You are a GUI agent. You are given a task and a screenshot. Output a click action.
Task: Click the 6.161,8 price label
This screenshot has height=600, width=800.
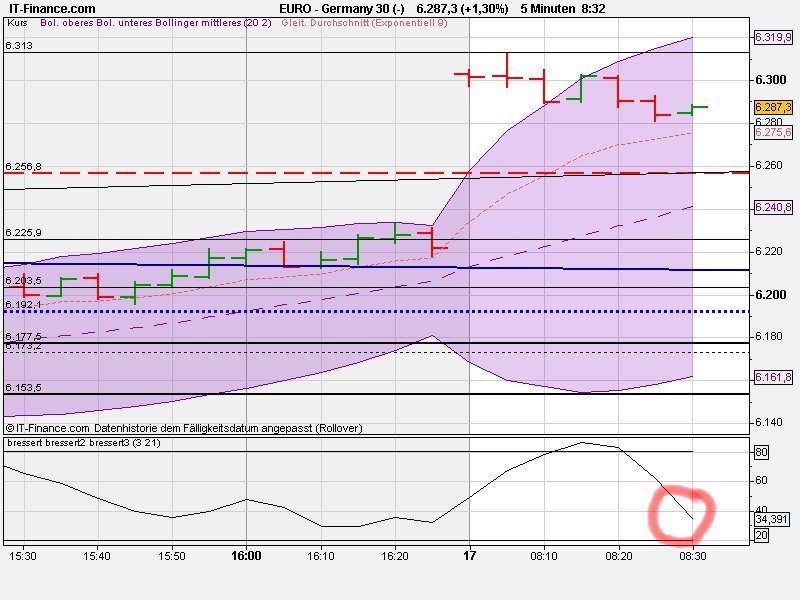(771, 377)
